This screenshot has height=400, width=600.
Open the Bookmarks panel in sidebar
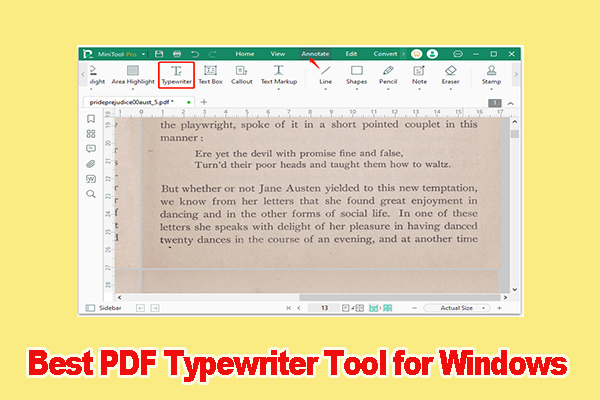(91, 119)
